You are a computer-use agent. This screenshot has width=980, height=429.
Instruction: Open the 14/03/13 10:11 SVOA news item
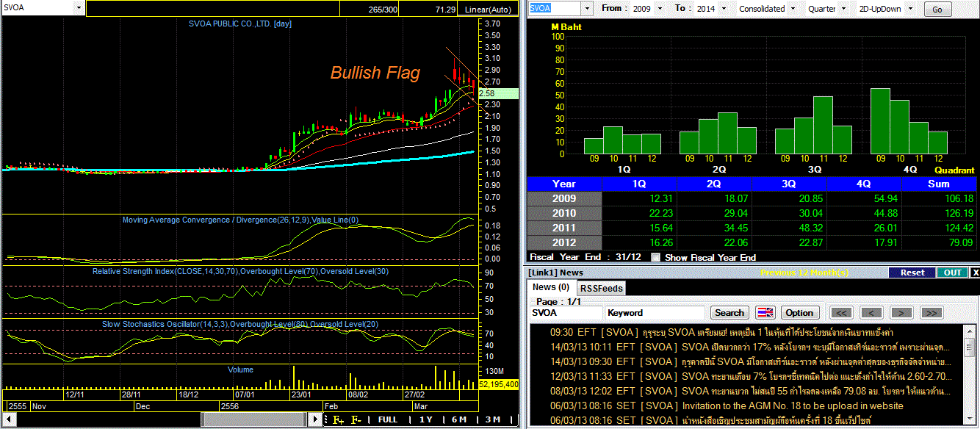(x=750, y=347)
